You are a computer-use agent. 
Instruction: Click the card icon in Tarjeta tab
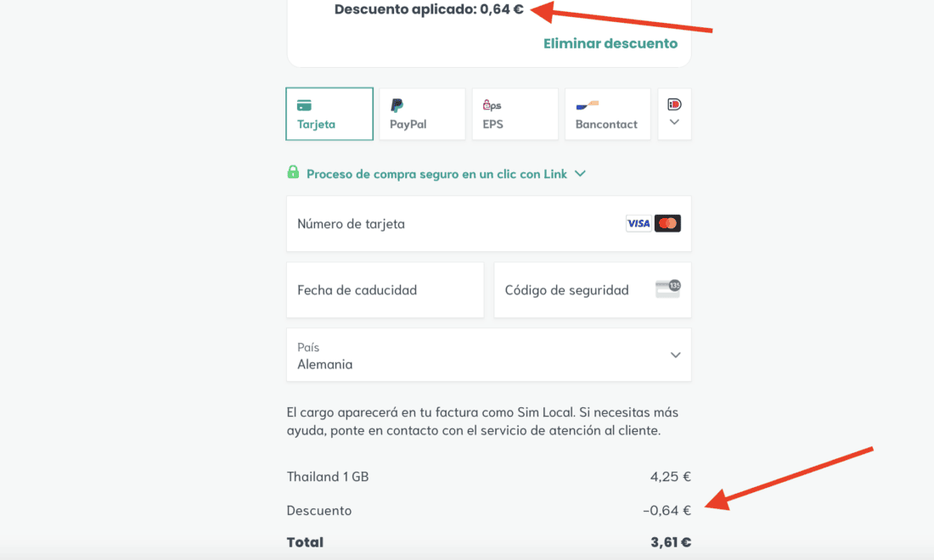304,105
